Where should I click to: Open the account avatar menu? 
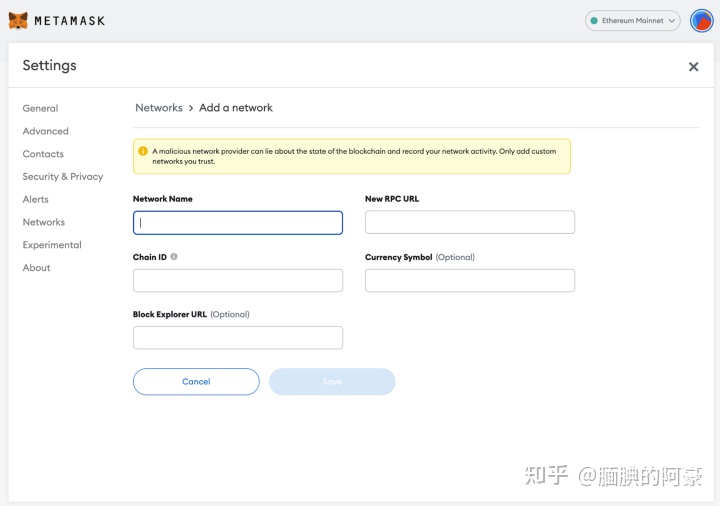[701, 20]
